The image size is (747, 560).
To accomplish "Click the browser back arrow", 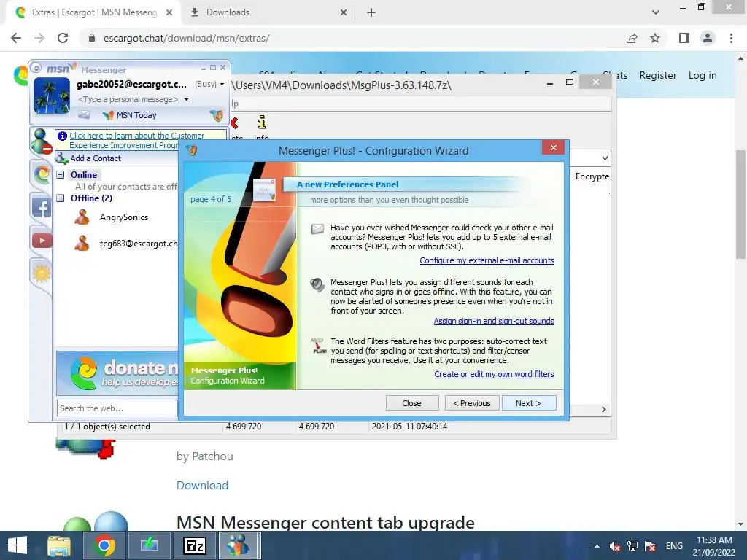I will pyautogui.click(x=16, y=38).
